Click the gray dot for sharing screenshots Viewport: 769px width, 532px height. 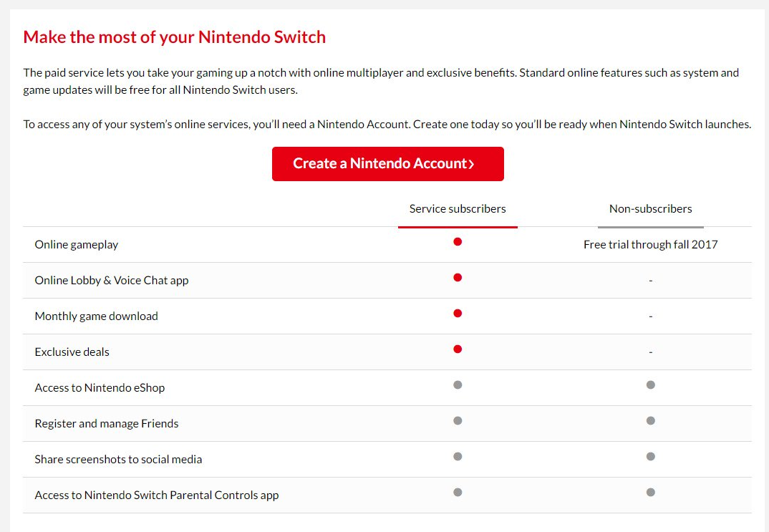[x=458, y=457]
